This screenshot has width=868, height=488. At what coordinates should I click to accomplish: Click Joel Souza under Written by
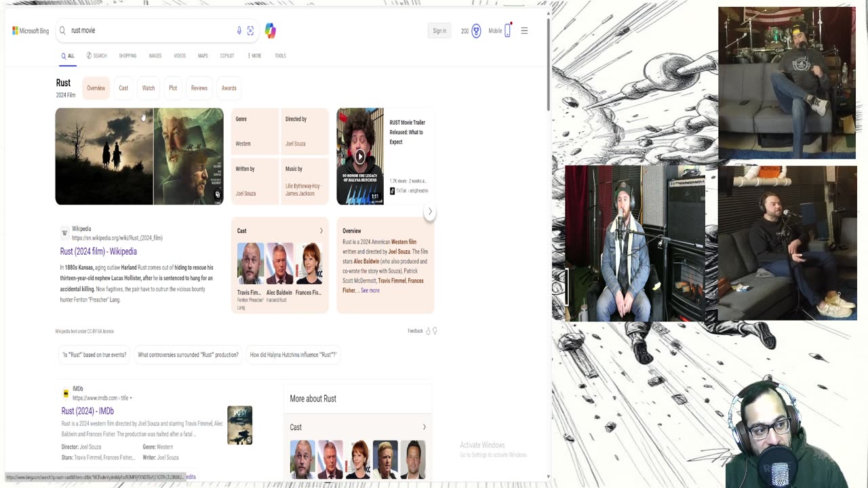point(245,193)
